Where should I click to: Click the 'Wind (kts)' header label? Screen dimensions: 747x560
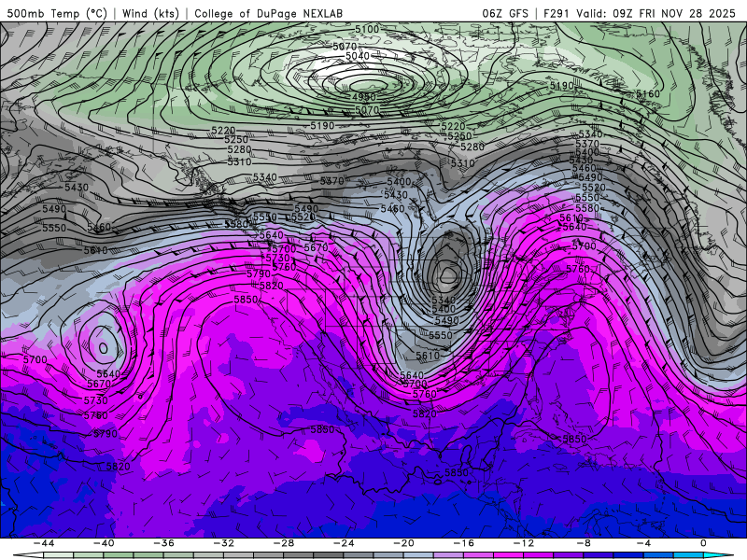pos(150,13)
